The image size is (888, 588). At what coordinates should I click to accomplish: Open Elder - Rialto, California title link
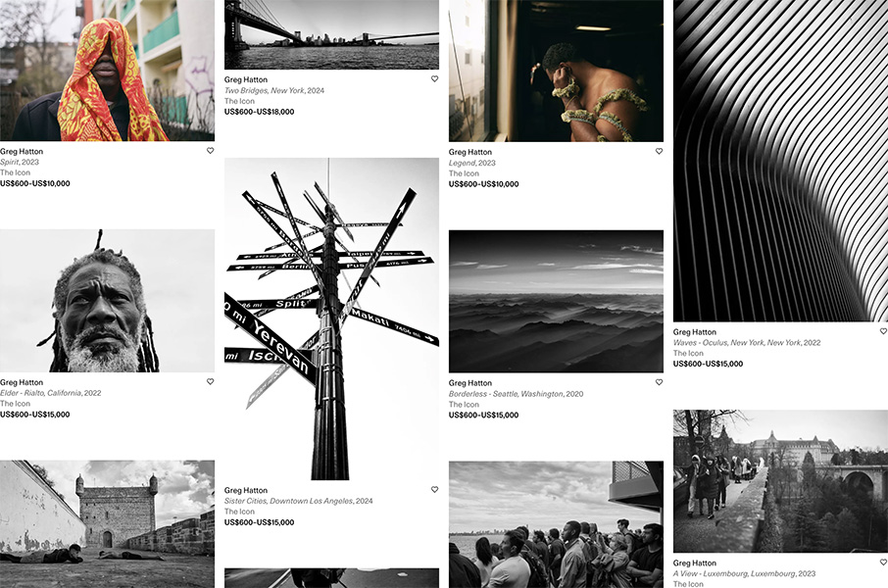point(50,393)
